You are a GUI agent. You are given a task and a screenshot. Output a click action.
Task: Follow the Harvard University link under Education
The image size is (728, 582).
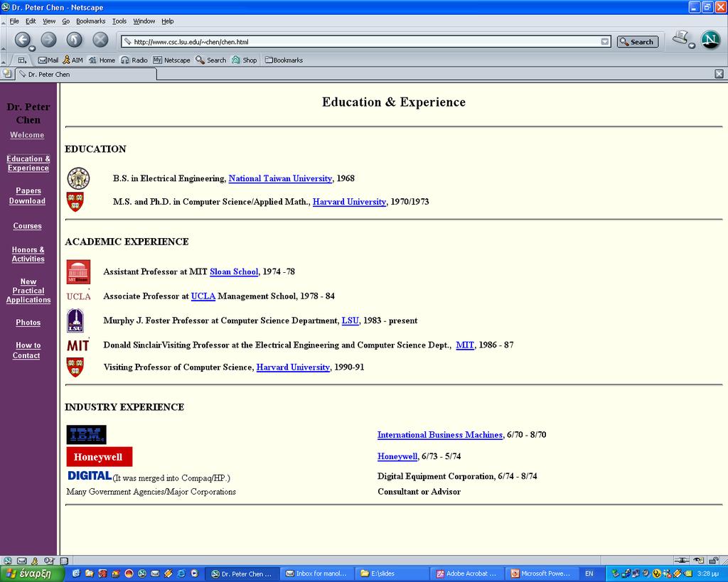349,201
